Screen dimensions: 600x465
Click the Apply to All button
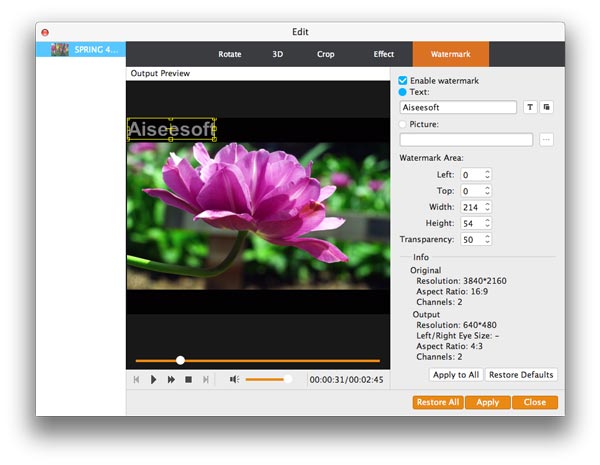[456, 375]
